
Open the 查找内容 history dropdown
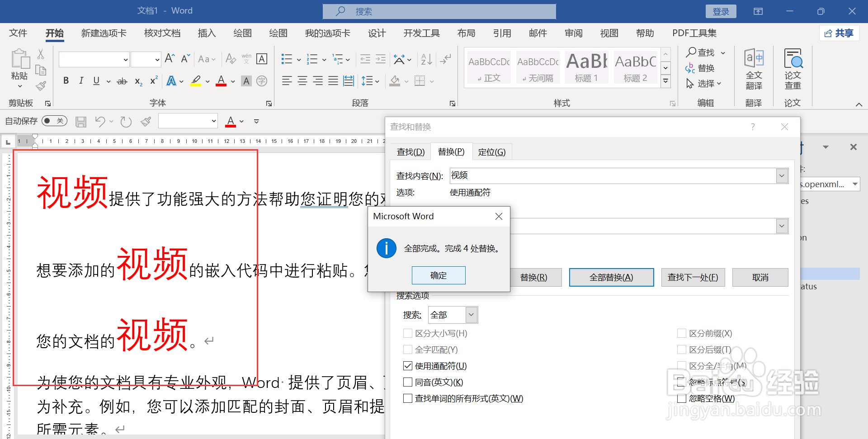pos(782,176)
